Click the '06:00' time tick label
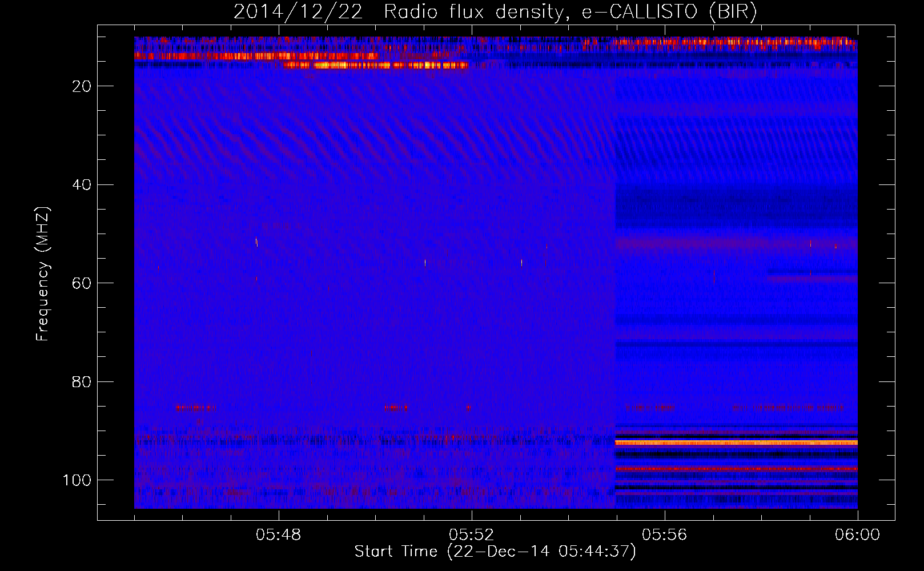The image size is (924, 571). point(857,535)
